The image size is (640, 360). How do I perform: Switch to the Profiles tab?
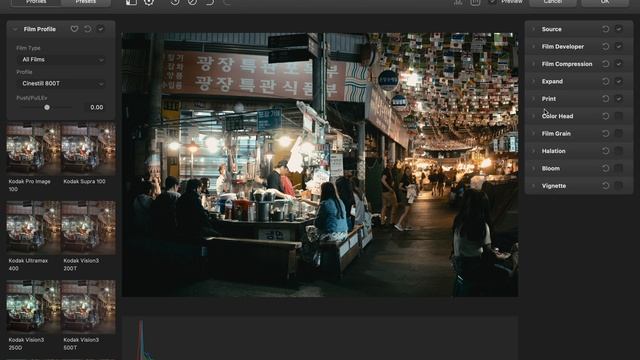36,2
